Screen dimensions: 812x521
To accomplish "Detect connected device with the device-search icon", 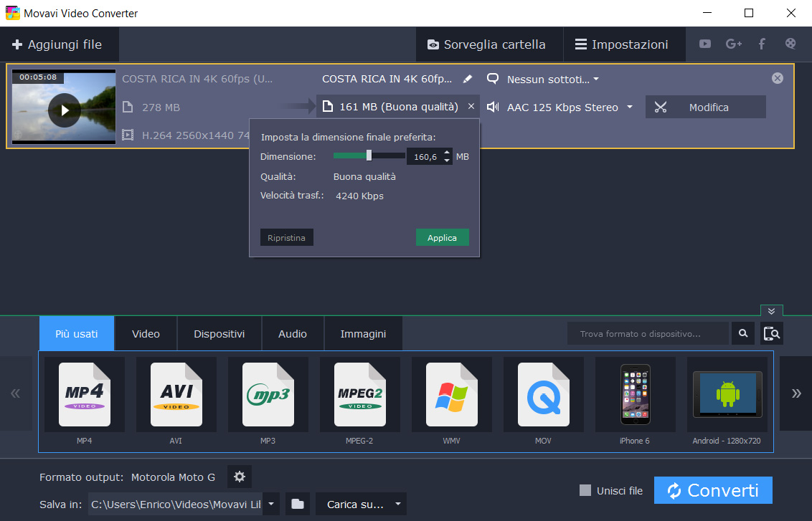I will pyautogui.click(x=772, y=333).
